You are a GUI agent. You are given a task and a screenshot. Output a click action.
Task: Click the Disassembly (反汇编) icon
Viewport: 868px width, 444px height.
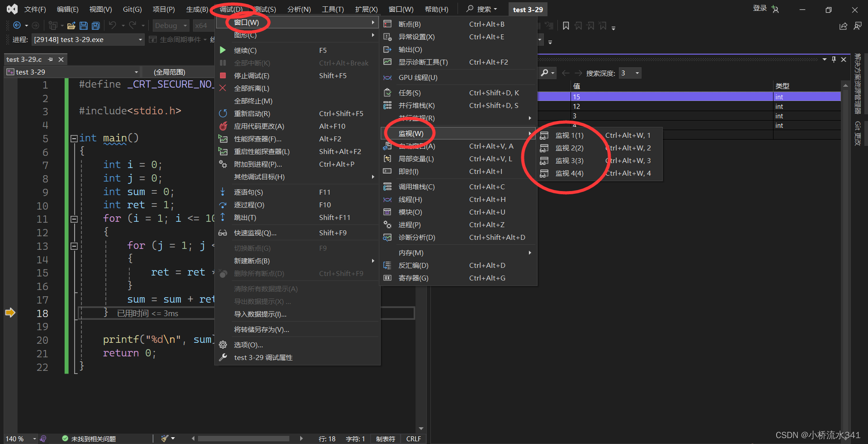pyautogui.click(x=387, y=265)
